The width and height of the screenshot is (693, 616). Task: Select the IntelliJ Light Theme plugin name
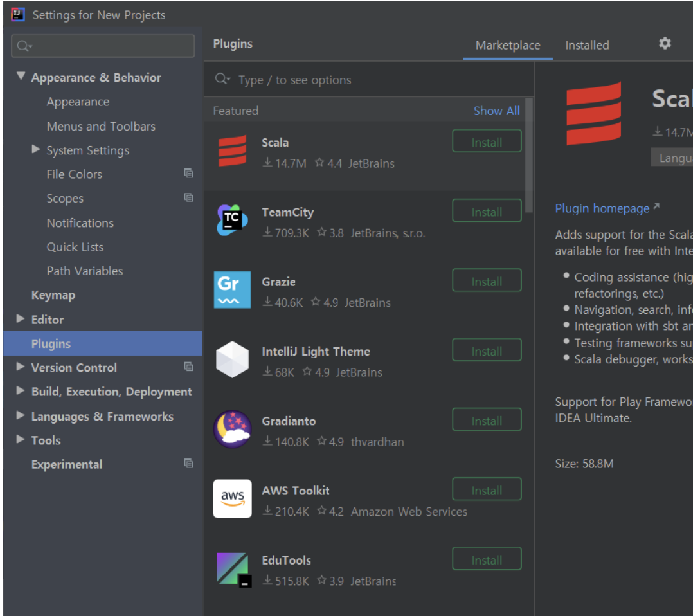(x=316, y=352)
